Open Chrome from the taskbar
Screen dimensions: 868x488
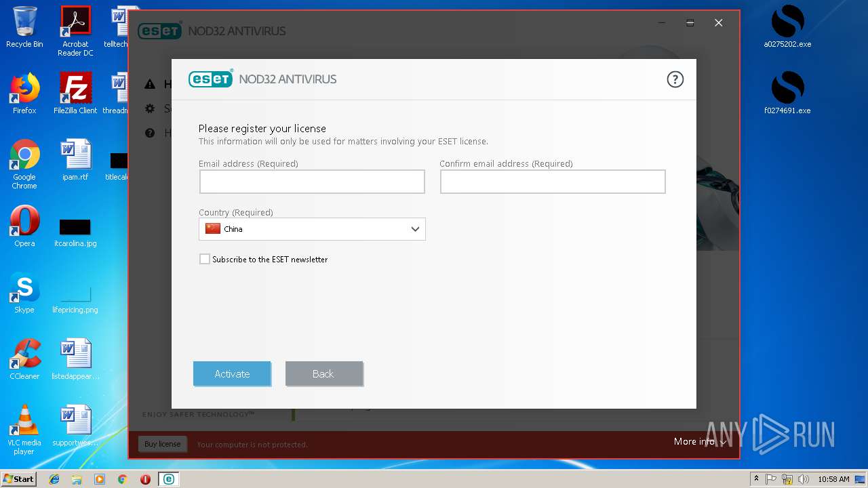point(122,479)
